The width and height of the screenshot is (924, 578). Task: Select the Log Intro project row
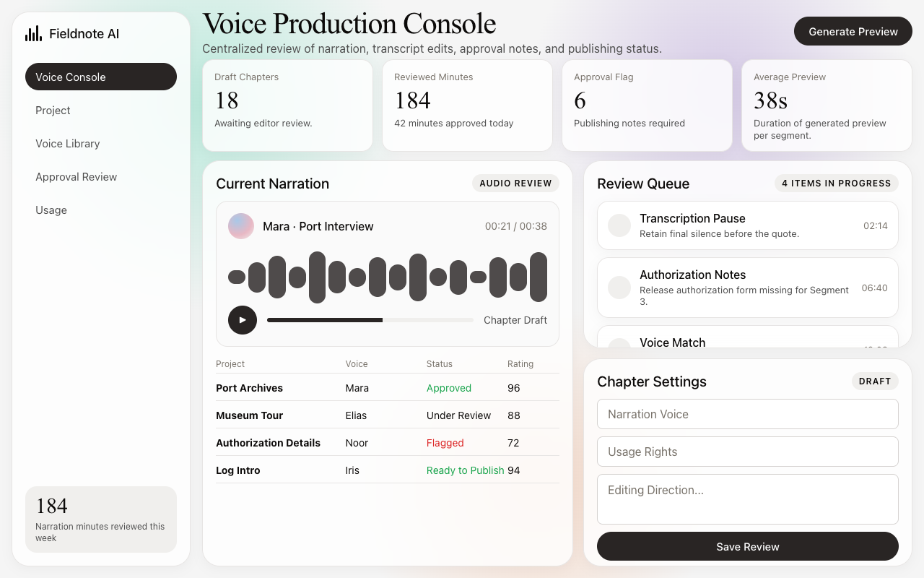(388, 470)
